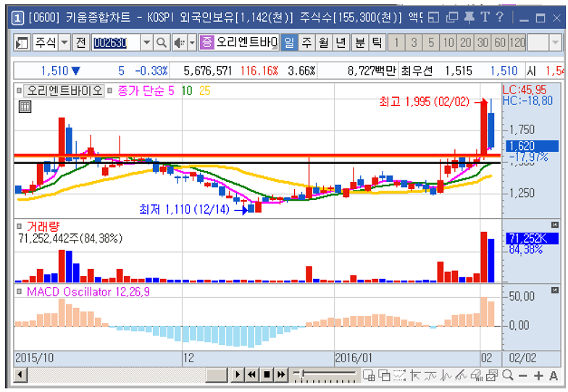Switch to 분 minute chart tab
The image size is (568, 392).
click(x=359, y=43)
